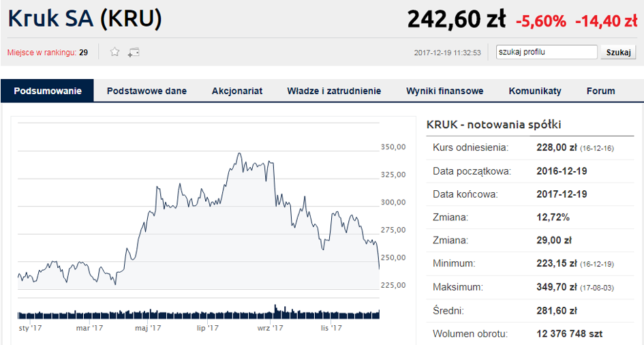The width and height of the screenshot is (644, 345).
Task: View the Wyniki finansowe tab
Action: pyautogui.click(x=445, y=91)
